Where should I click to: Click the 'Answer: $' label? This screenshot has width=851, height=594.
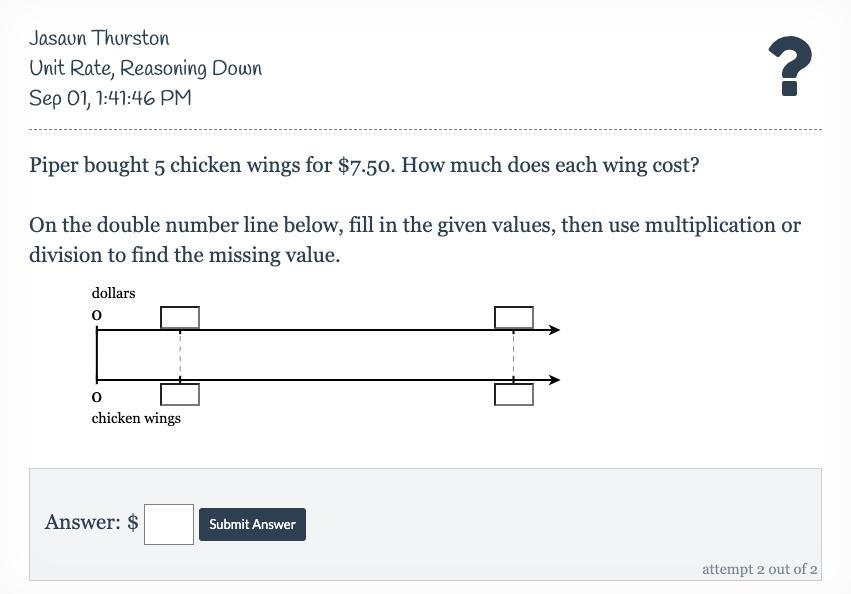coord(91,522)
